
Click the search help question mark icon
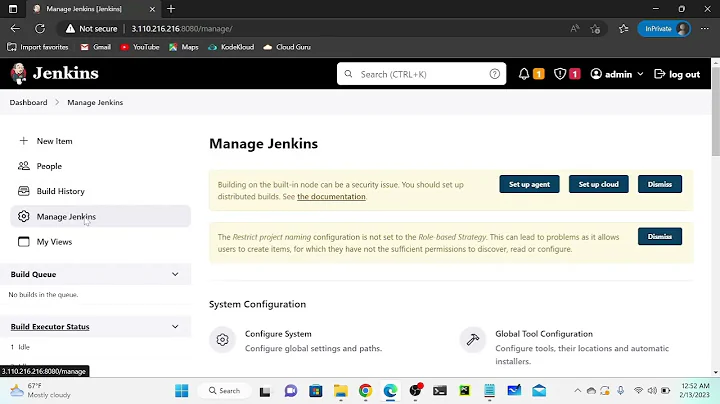point(495,74)
